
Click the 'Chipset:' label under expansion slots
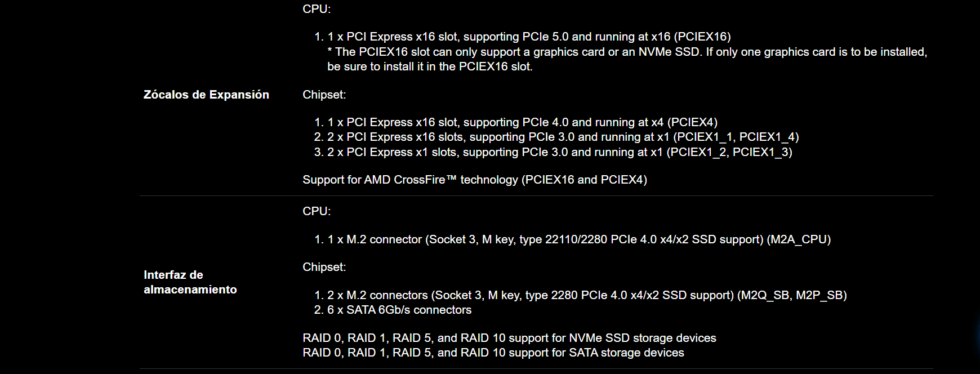[324, 95]
